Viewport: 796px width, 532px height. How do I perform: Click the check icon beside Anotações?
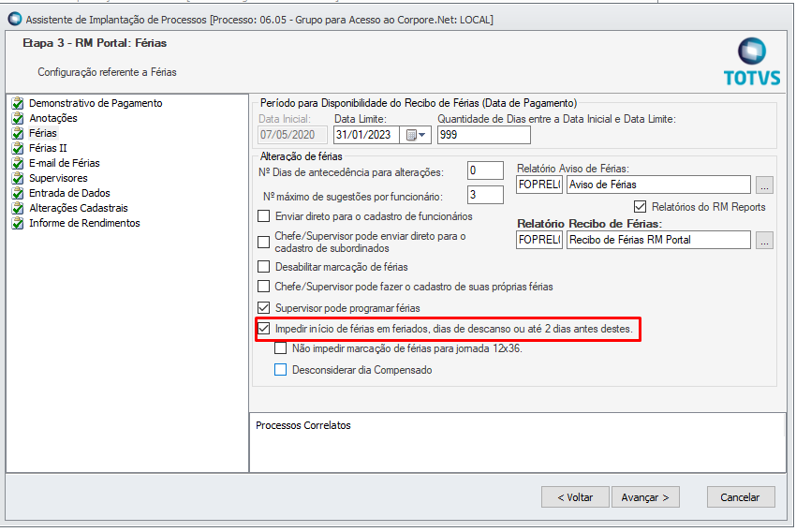(x=18, y=118)
